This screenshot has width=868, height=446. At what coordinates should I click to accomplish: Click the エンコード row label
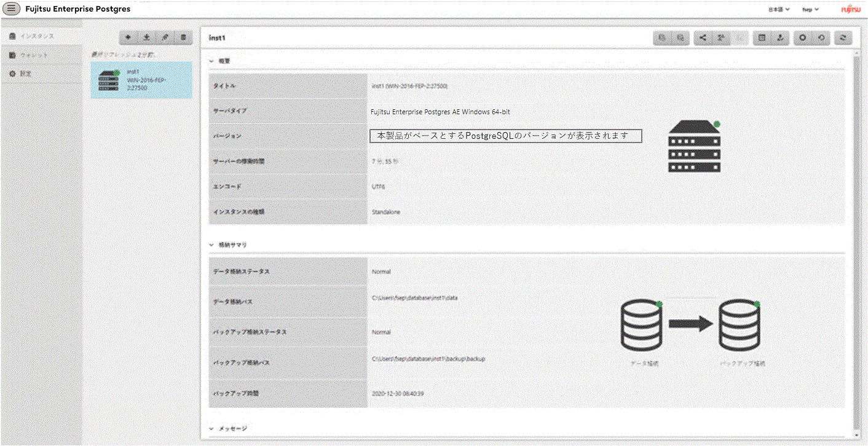(x=227, y=186)
